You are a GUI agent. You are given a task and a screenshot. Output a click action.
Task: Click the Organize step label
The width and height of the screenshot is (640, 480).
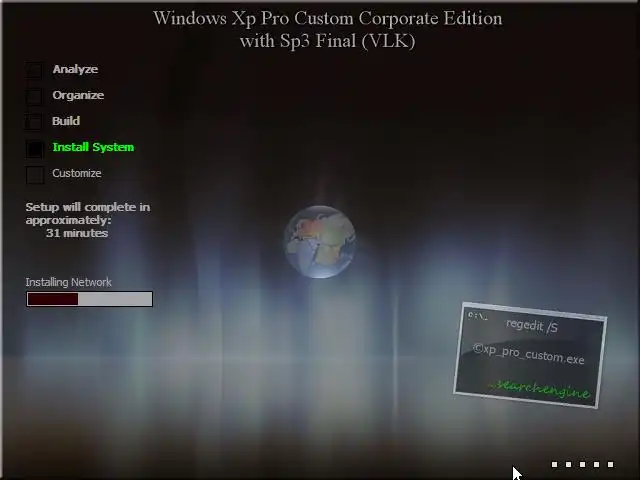78,95
